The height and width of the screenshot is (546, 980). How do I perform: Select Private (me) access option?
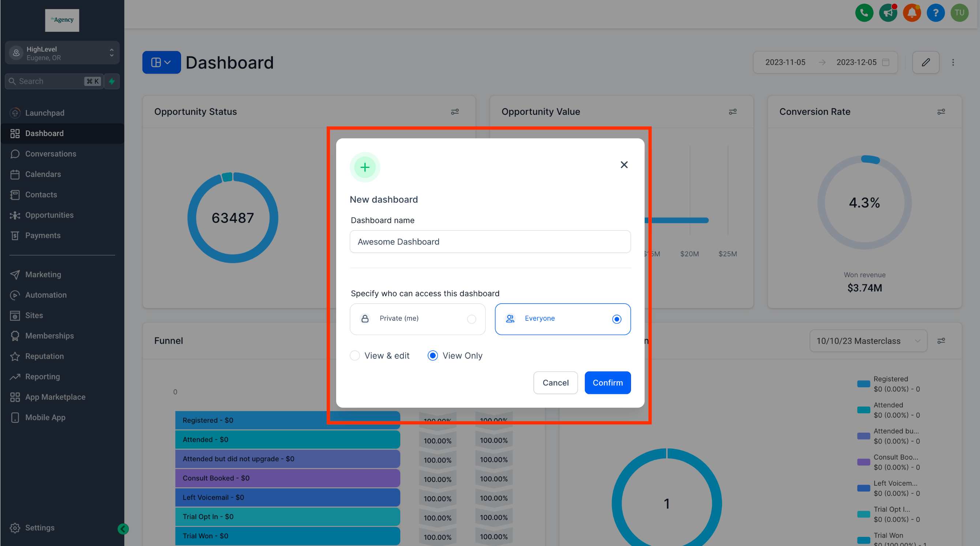click(417, 319)
